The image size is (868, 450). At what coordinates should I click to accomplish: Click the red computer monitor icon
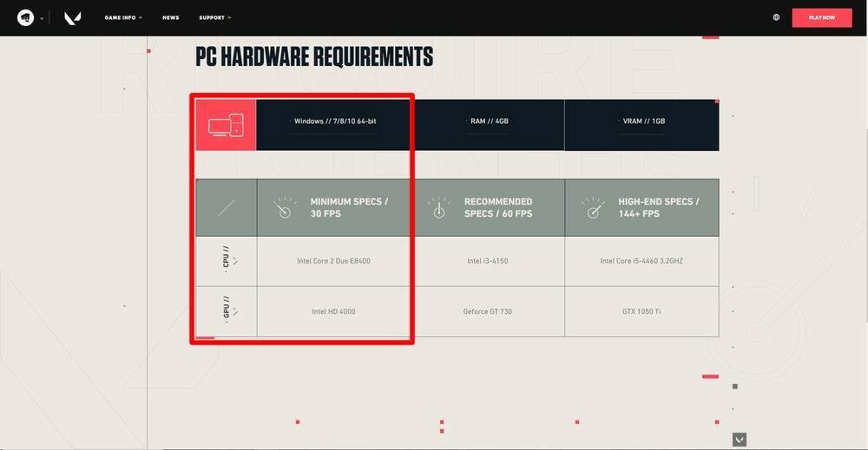[226, 125]
